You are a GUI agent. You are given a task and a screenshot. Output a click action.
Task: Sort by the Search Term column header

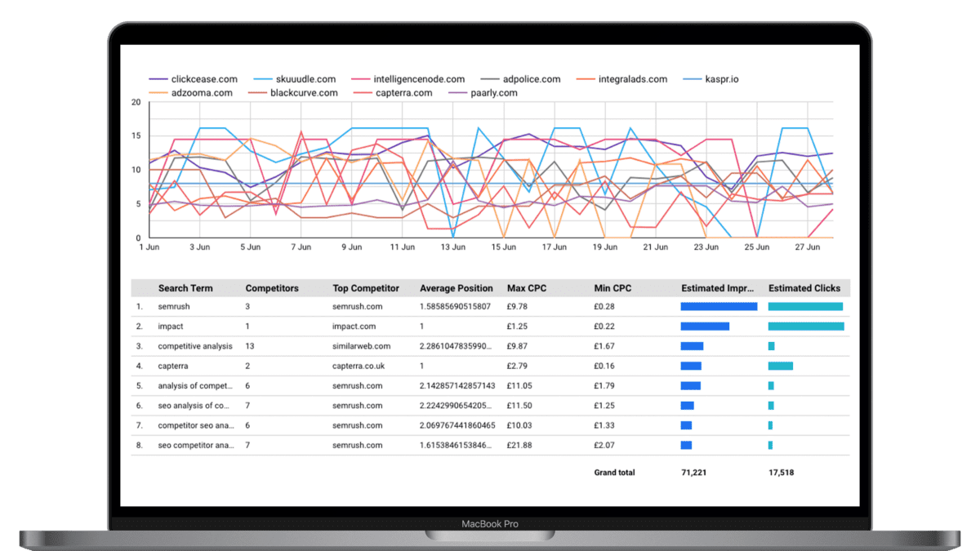click(185, 288)
